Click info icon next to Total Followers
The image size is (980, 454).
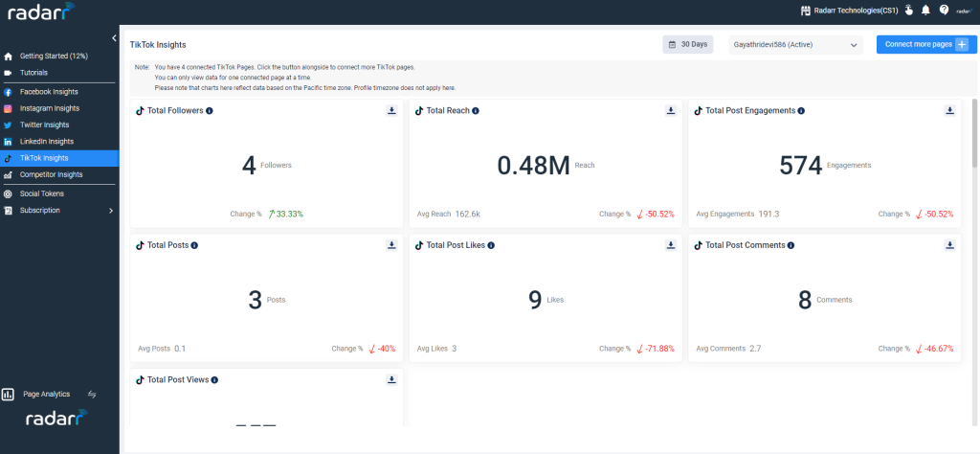(x=210, y=111)
